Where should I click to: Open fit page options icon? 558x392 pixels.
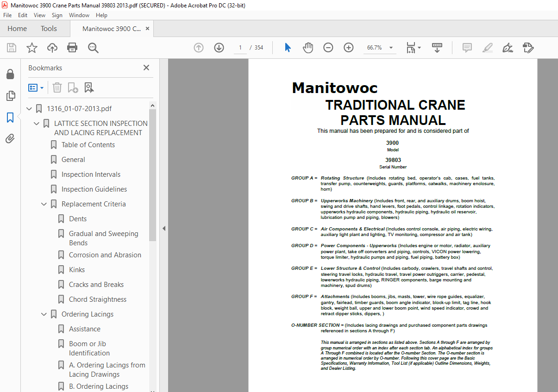[x=414, y=48]
